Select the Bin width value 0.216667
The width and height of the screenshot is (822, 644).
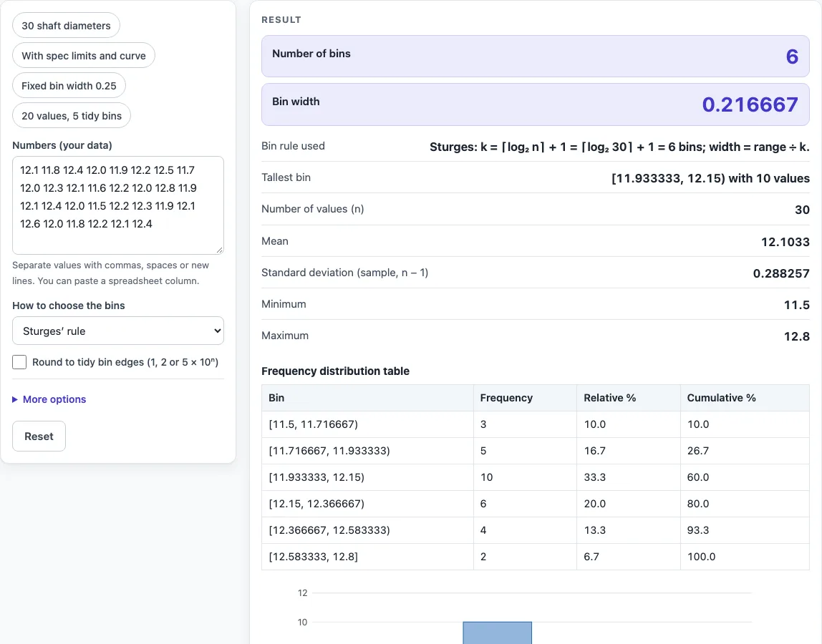(x=750, y=104)
